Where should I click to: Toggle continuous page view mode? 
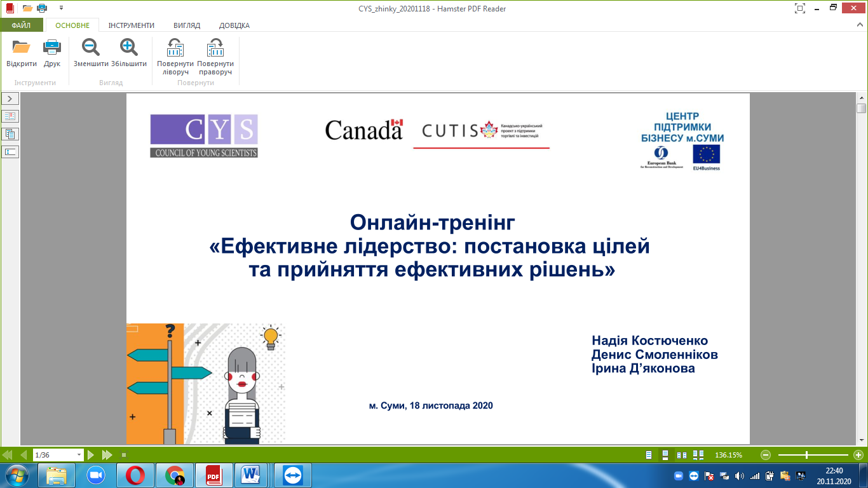tap(665, 455)
